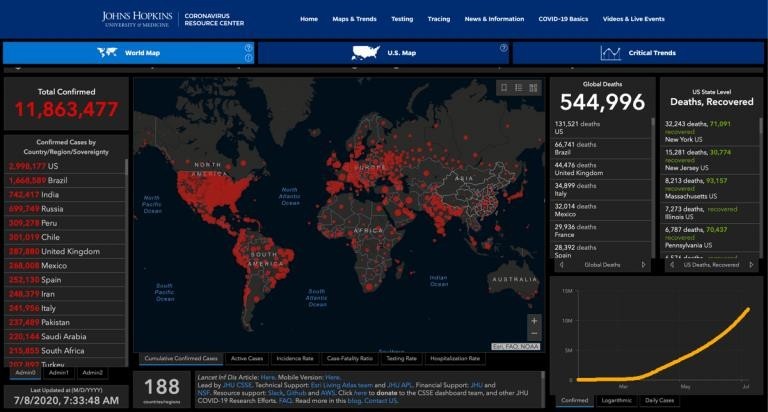Switch to the U.S. Map tab
Screen dimensions: 768x412
384,52
